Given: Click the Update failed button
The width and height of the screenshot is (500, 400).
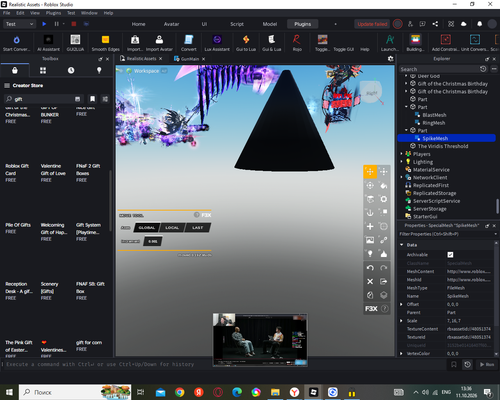Looking at the screenshot, I should [x=372, y=24].
